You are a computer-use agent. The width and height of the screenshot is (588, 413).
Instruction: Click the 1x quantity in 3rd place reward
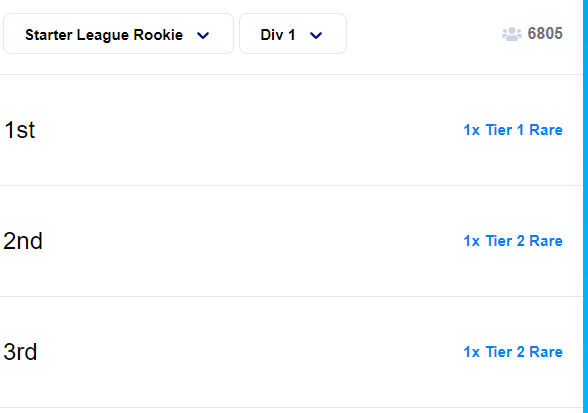[471, 352]
